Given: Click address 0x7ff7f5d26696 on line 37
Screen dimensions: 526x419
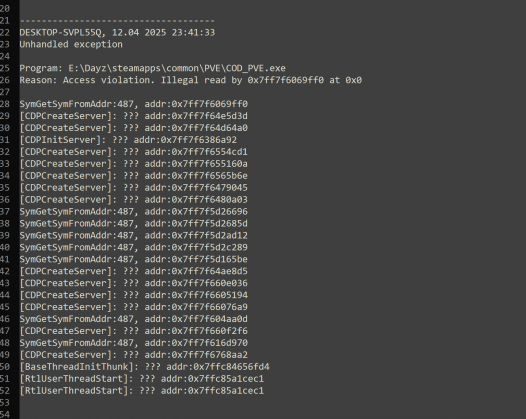Looking at the screenshot, I should pos(210,212).
